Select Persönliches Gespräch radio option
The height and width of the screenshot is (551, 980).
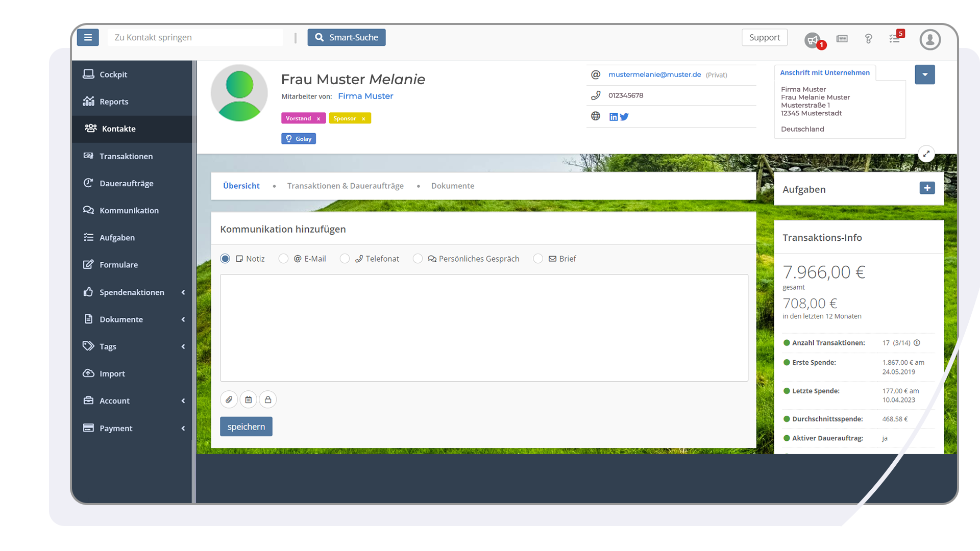tap(418, 259)
